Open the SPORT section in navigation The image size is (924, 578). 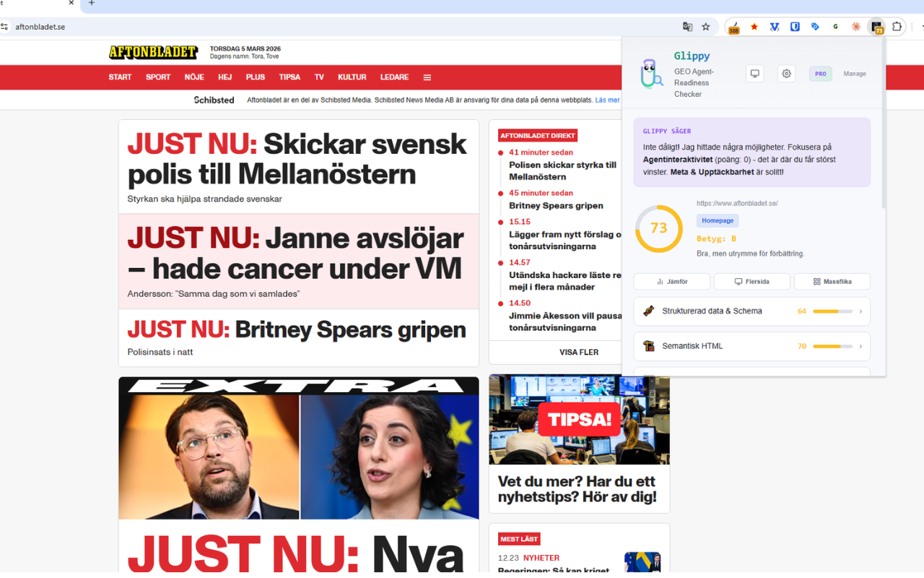(158, 77)
